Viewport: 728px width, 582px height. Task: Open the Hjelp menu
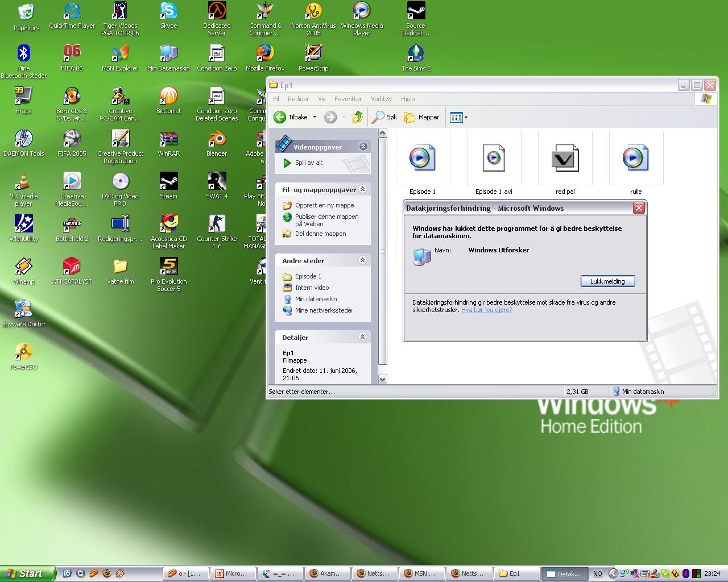(x=408, y=99)
